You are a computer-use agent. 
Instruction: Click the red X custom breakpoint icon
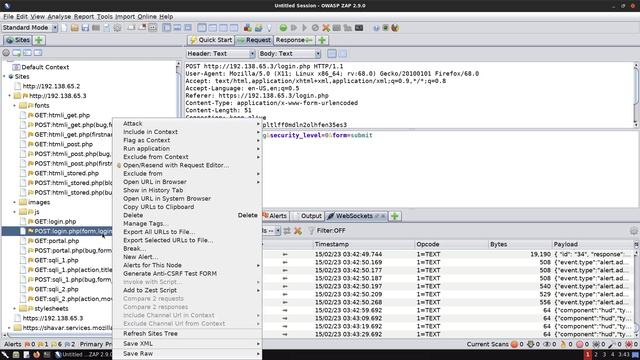(x=326, y=28)
